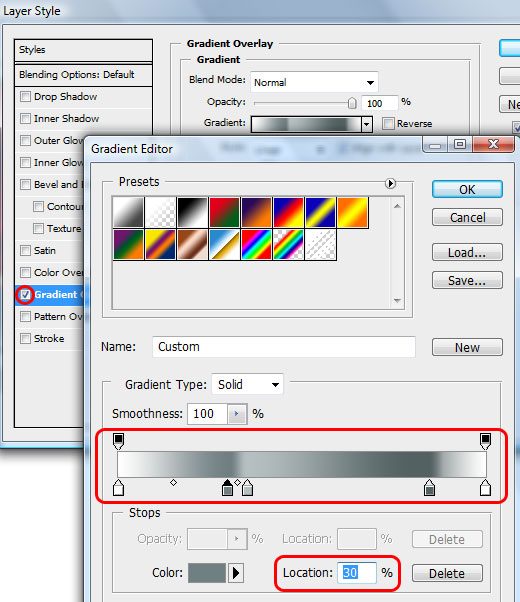520x602 pixels.
Task: Open the Presets flyout menu arrow
Action: click(390, 184)
